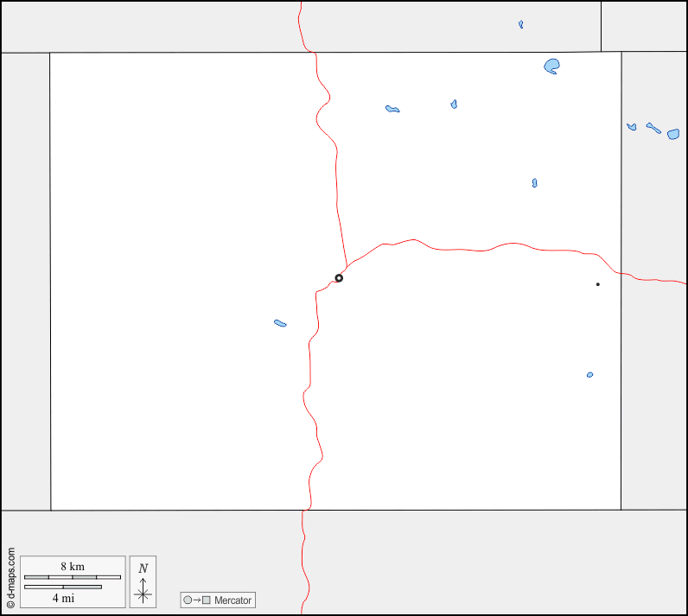This screenshot has width=688, height=616.
Task: Select the tiny lake at the top edge
Action: (x=520, y=24)
